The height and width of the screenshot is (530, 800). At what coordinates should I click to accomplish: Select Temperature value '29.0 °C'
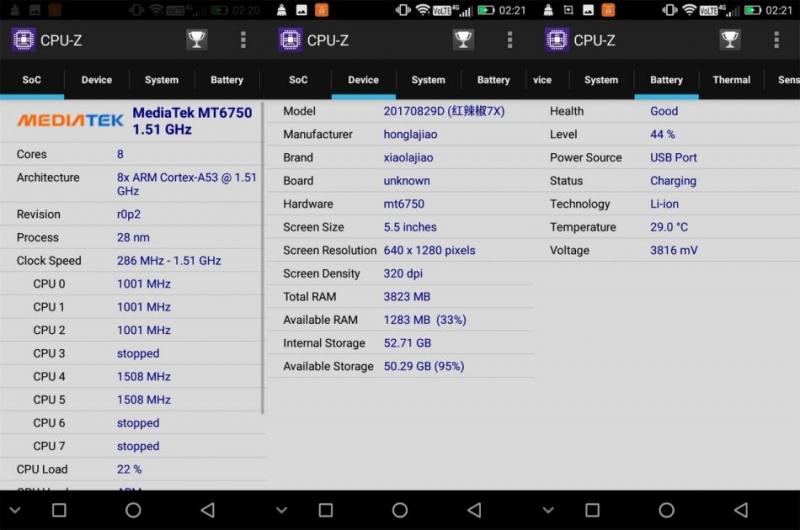point(669,227)
